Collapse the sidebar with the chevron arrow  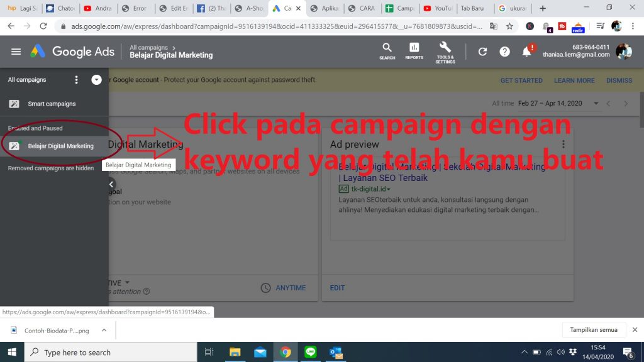tap(111, 184)
